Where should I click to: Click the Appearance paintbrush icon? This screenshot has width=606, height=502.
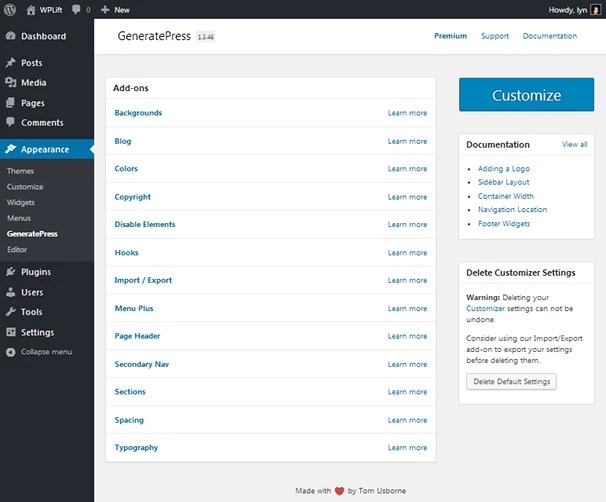click(11, 149)
